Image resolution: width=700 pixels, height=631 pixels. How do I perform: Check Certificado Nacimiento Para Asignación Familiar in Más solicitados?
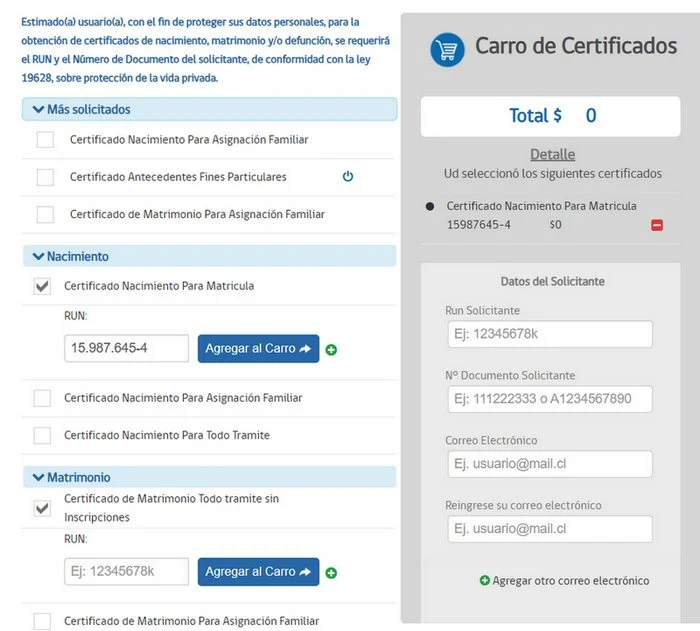tap(45, 140)
